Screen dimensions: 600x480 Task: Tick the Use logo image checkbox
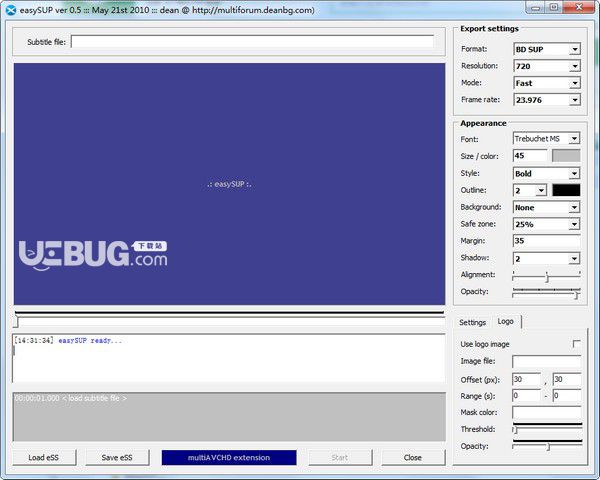pyautogui.click(x=576, y=344)
